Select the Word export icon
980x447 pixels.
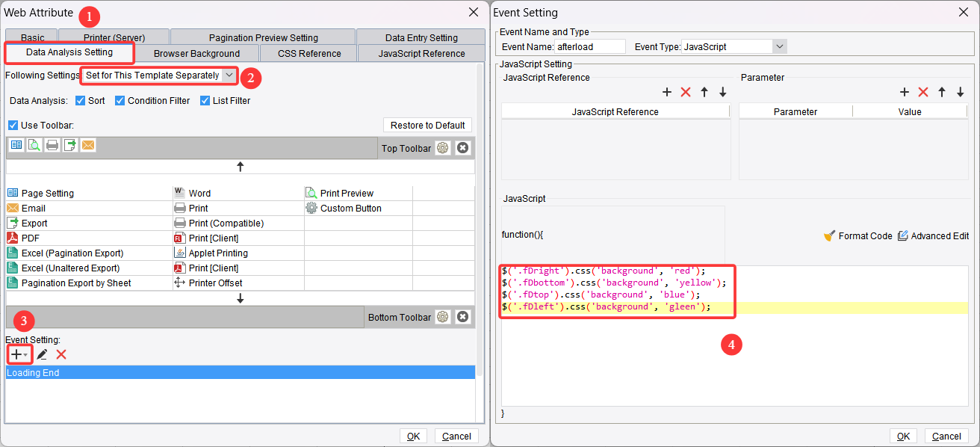click(x=179, y=193)
